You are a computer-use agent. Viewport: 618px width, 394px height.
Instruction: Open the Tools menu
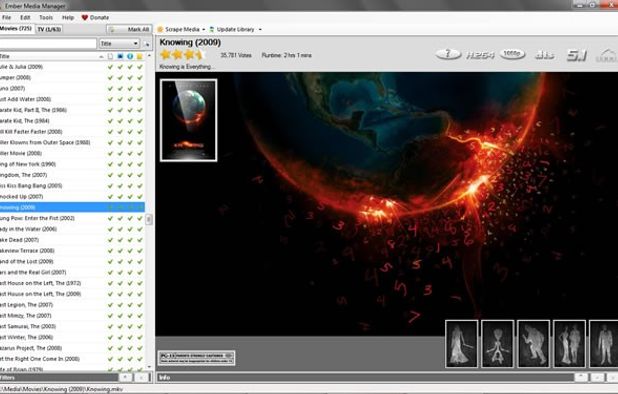[x=46, y=17]
